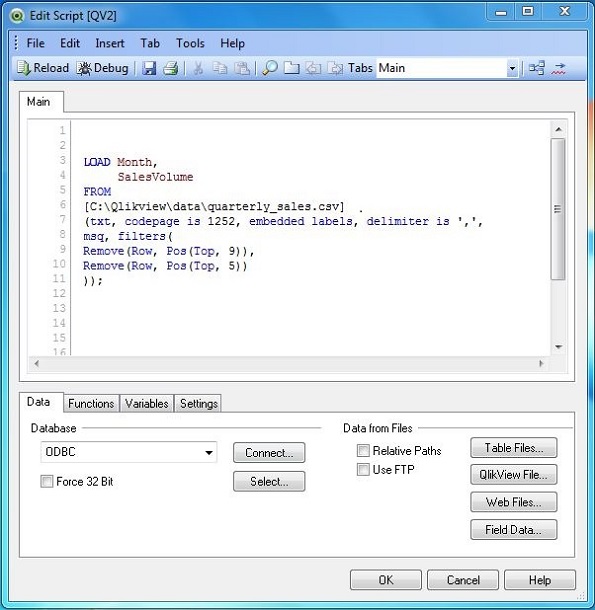Click the Select... button
This screenshot has width=595, height=610.
(x=269, y=482)
